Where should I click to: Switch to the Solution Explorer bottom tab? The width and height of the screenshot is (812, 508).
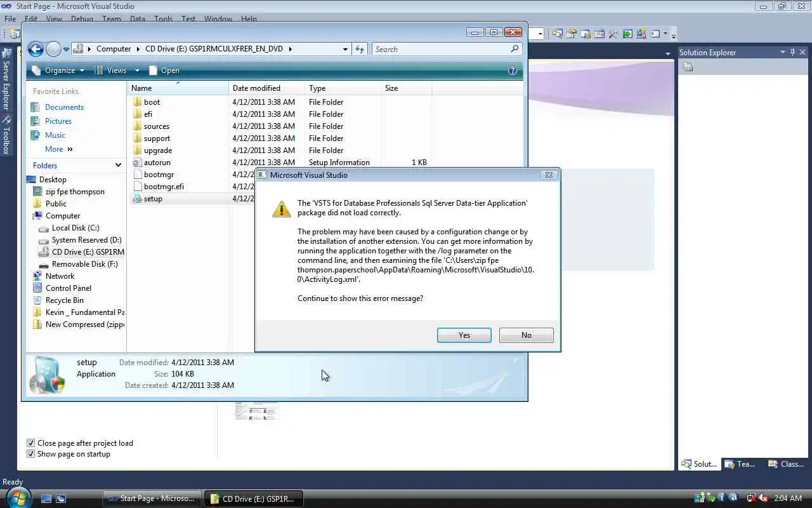pos(699,464)
